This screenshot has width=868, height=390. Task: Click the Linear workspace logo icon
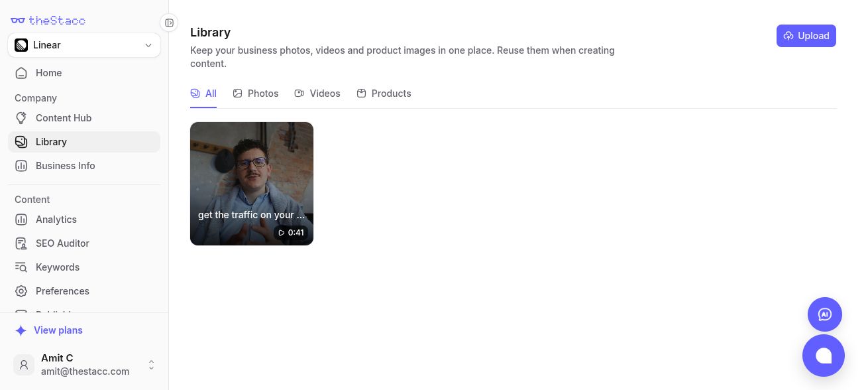click(x=21, y=45)
